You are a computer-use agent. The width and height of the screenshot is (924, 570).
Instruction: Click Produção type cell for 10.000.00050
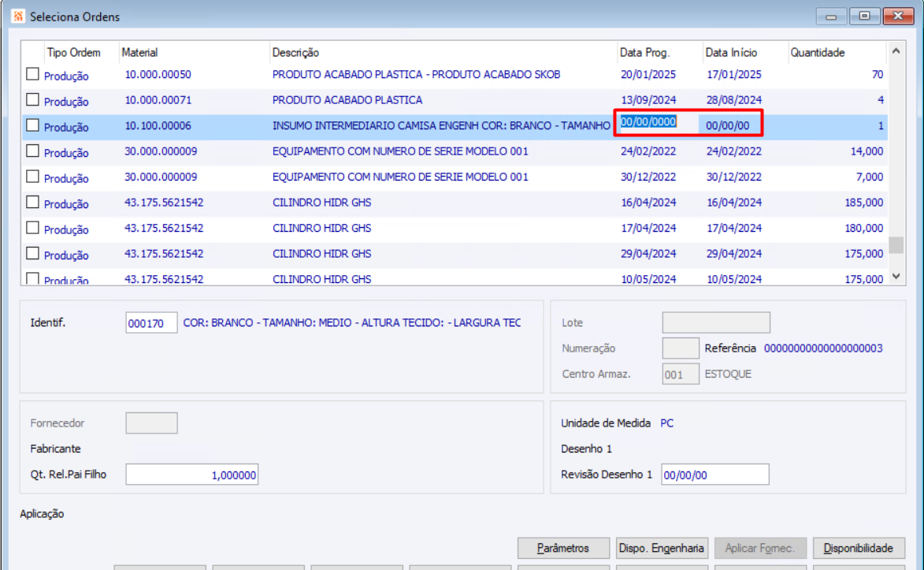click(66, 76)
